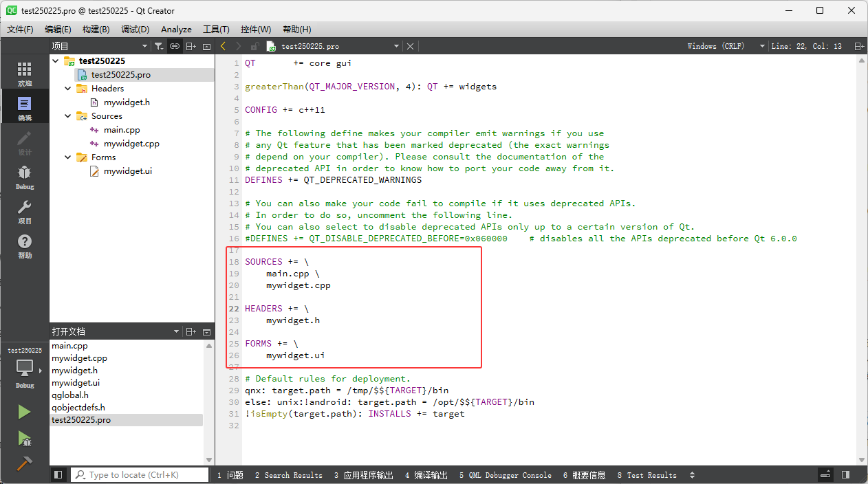Viewport: 868px width, 484px height.
Task: Toggle the right sidebar in status bar
Action: click(x=845, y=475)
